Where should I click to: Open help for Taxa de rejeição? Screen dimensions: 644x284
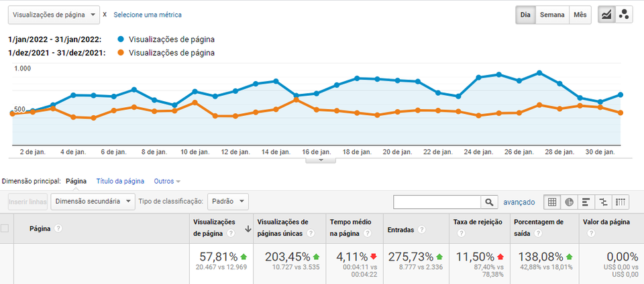[461, 234]
